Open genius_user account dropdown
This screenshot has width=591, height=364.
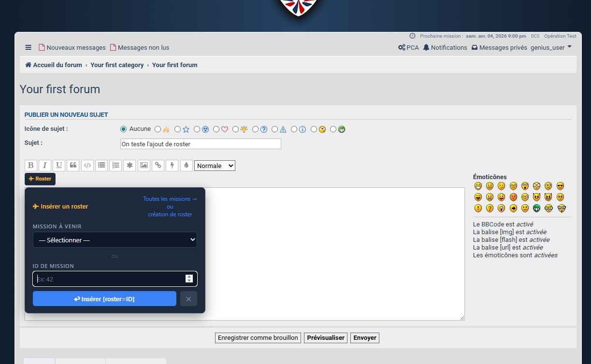pyautogui.click(x=551, y=47)
